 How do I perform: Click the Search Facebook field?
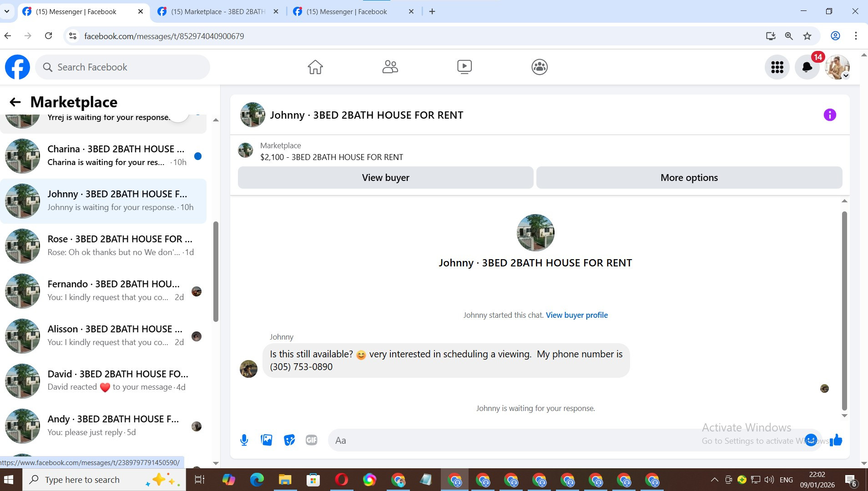point(123,67)
